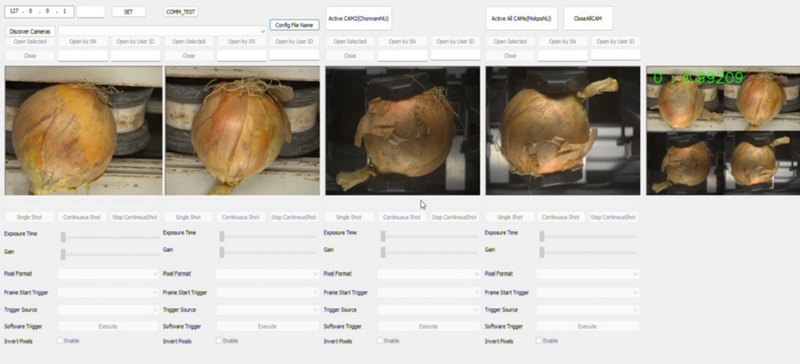Click Stop ContinousShot under the first camera
This screenshot has height=364, width=800.
135,217
